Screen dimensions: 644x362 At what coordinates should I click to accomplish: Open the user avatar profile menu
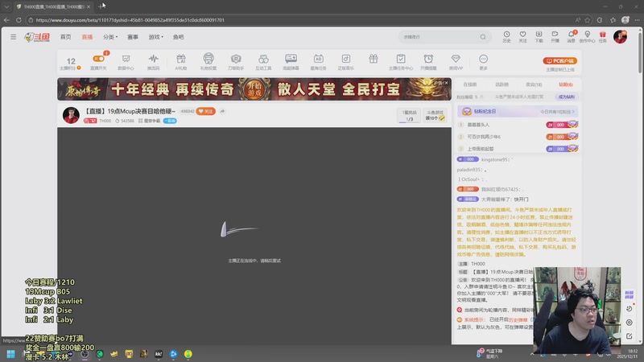coord(620,37)
